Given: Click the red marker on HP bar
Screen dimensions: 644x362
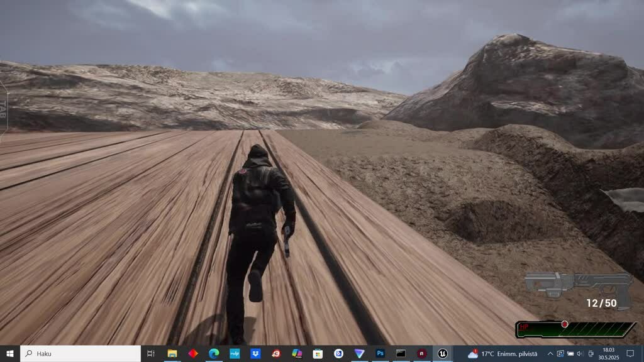Looking at the screenshot, I should [x=565, y=324].
